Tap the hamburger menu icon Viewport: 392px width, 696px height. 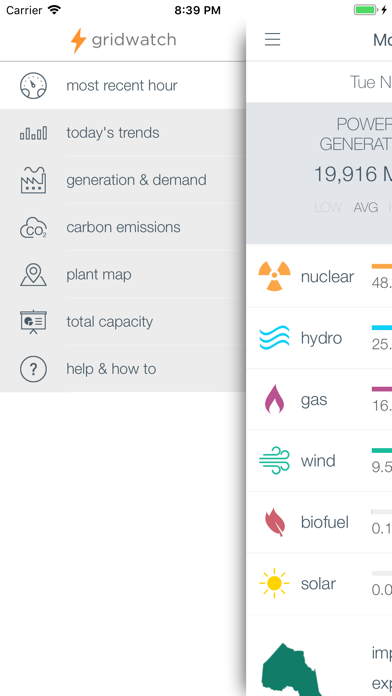(272, 40)
